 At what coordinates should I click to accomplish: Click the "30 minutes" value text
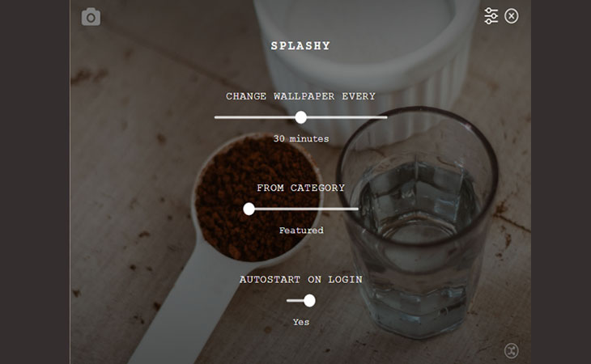point(301,138)
